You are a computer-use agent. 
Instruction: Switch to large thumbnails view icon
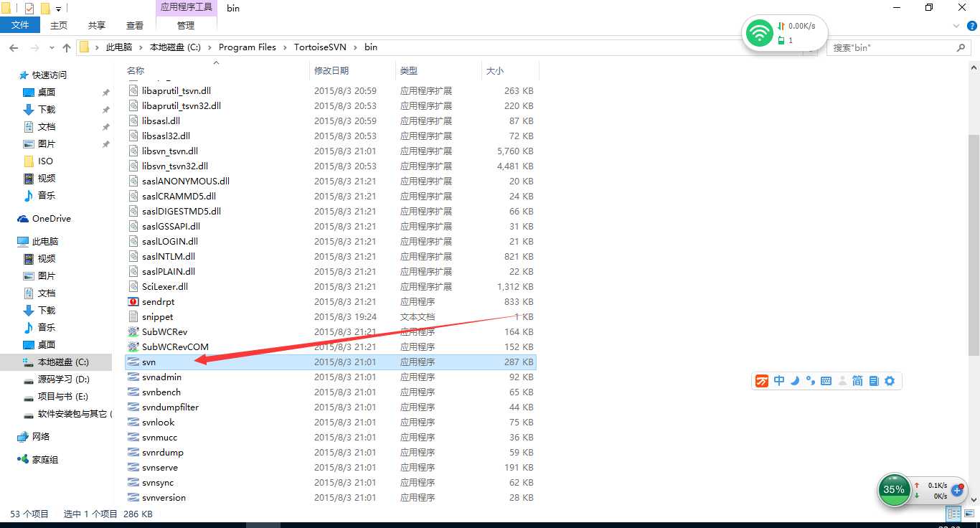969,514
